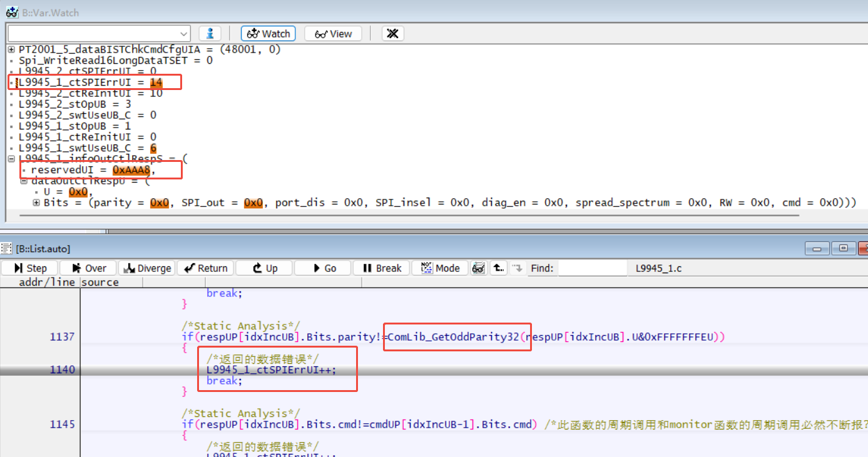Click the List.auto window title icon
This screenshot has height=457, width=868.
[6, 249]
